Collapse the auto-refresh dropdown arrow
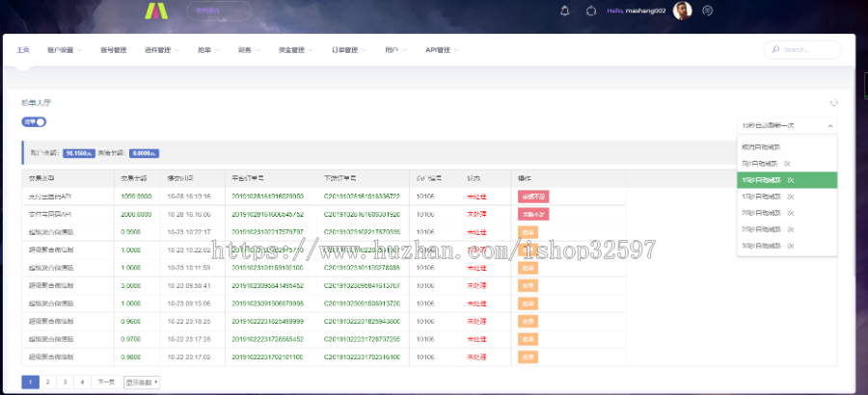Viewport: 868px width, 395px height. (x=829, y=125)
